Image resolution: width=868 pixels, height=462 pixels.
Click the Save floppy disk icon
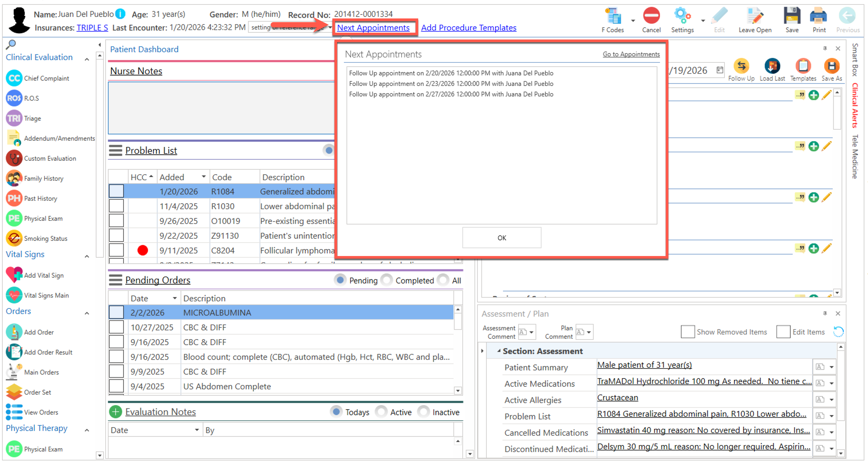point(792,16)
